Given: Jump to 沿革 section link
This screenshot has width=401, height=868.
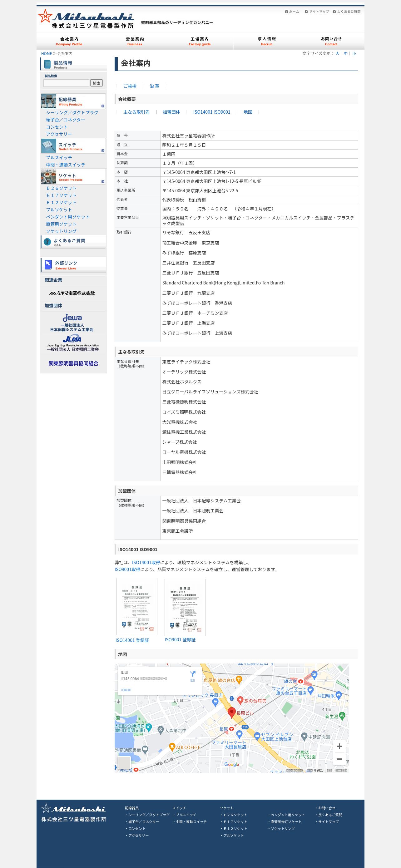Looking at the screenshot, I should click(x=154, y=86).
